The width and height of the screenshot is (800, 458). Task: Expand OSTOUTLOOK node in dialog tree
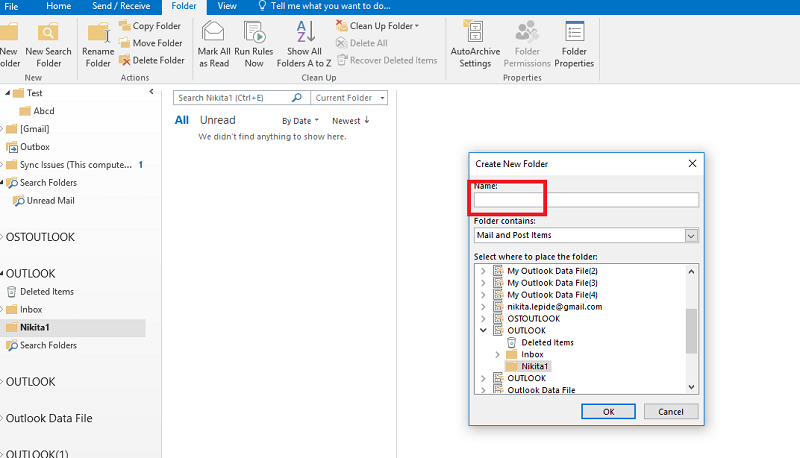[483, 318]
